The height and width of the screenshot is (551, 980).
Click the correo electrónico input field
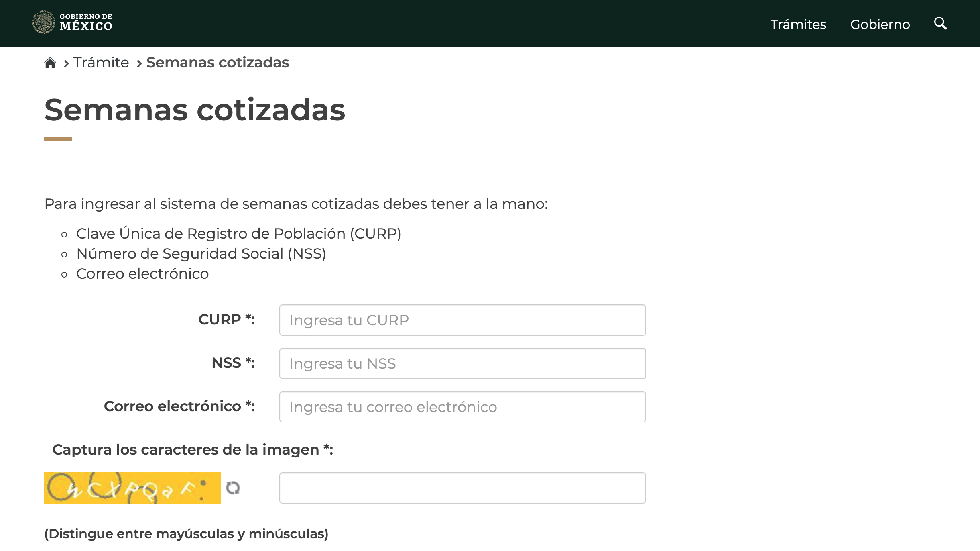(462, 406)
